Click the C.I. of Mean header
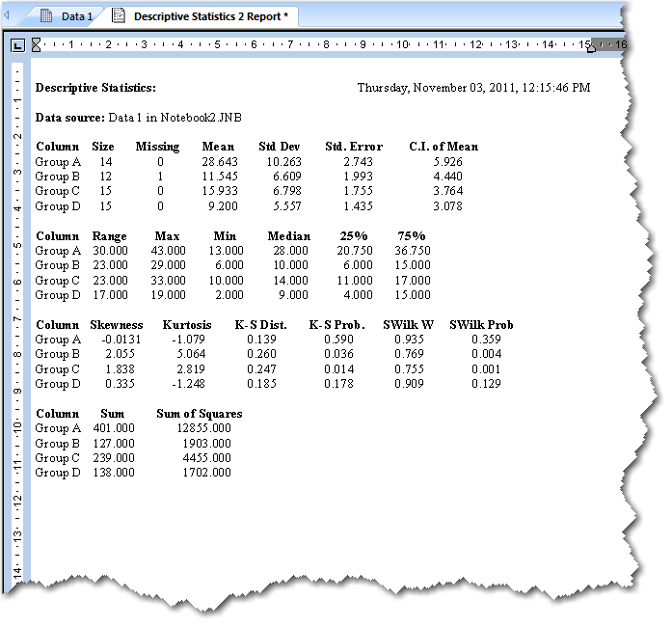Screen dimensions: 672x626 pos(444,147)
